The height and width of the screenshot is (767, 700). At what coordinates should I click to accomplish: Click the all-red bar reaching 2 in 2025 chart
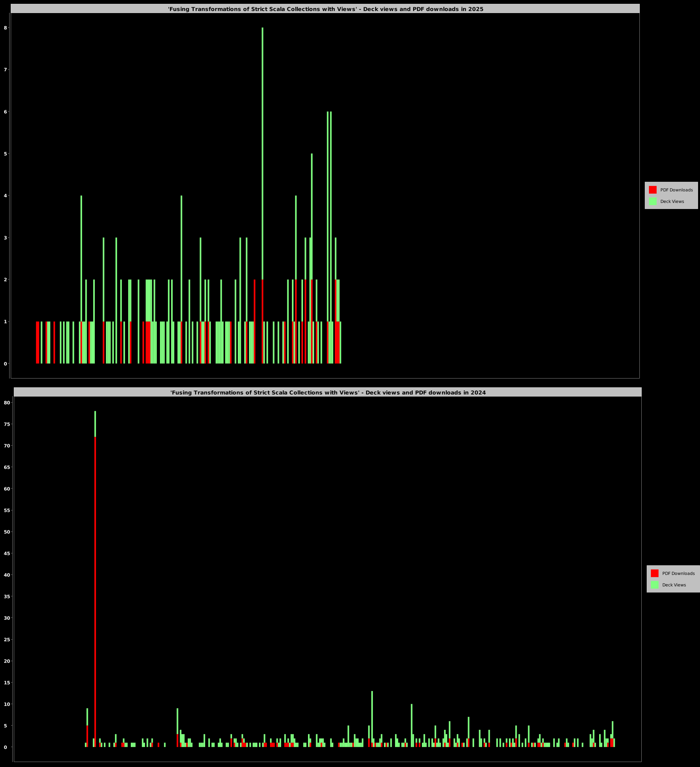(x=254, y=322)
